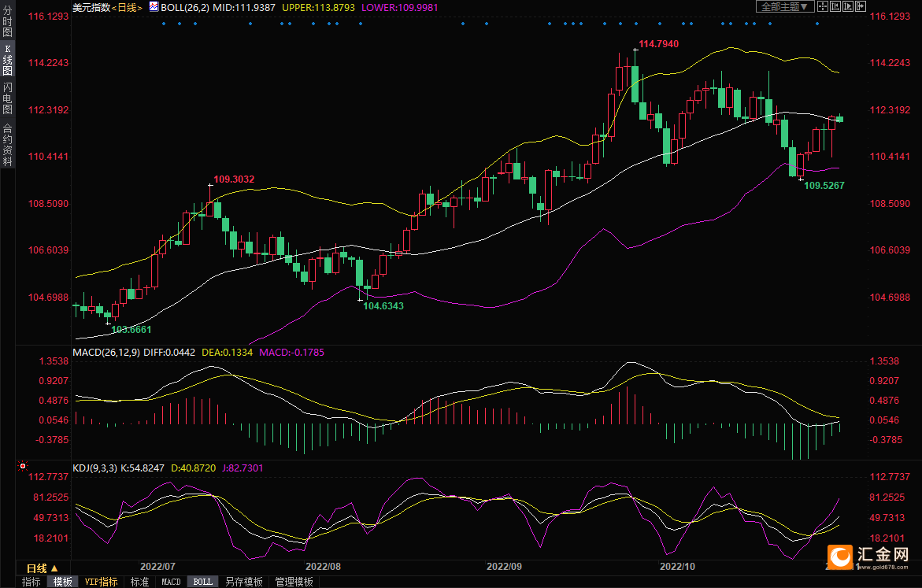This screenshot has height=588, width=922.
Task: Click the UPPER:113.8793 value
Action: click(319, 8)
